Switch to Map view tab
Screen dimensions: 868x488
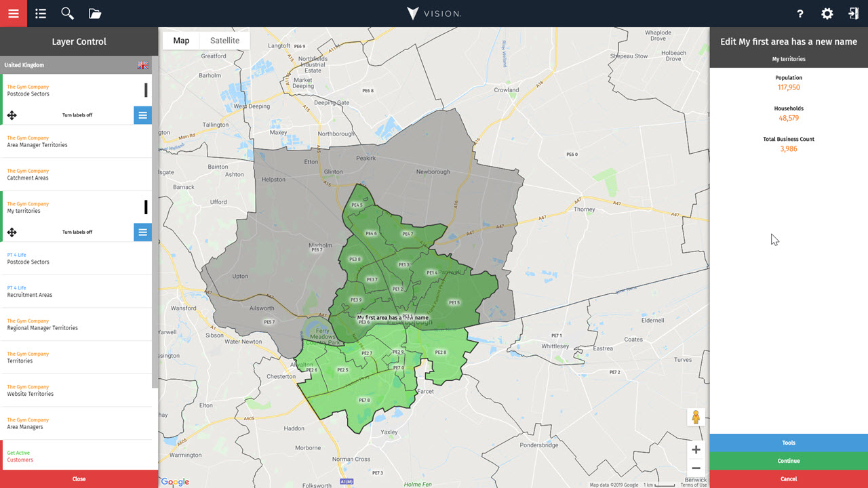click(181, 41)
